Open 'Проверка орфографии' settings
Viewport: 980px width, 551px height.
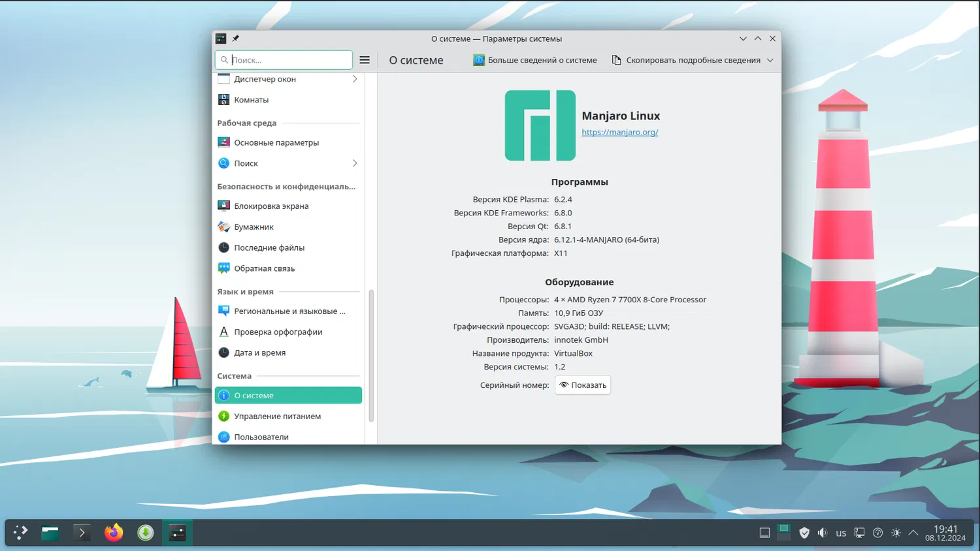pyautogui.click(x=288, y=332)
